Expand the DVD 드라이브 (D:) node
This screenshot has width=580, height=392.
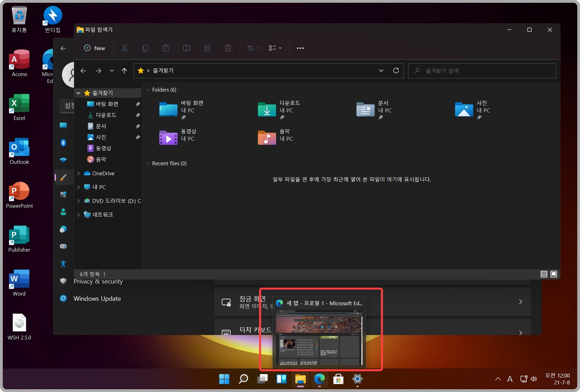pyautogui.click(x=79, y=201)
